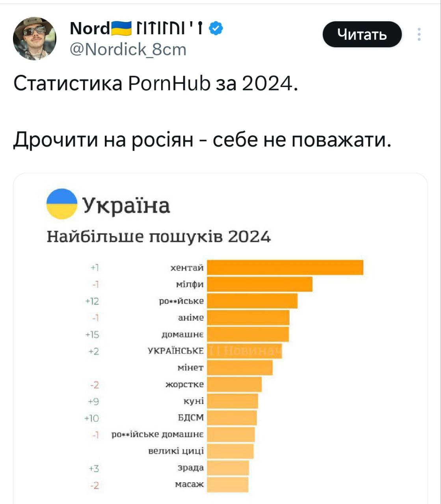Click the Найбільше пошуків 2024 title

(x=159, y=237)
